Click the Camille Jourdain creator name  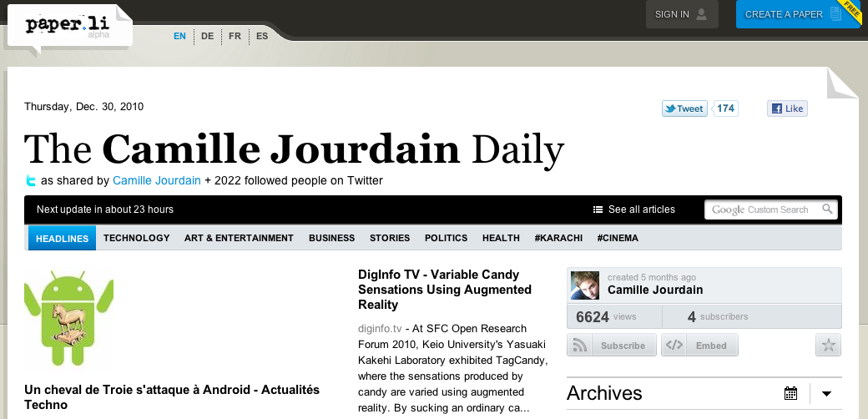click(655, 290)
